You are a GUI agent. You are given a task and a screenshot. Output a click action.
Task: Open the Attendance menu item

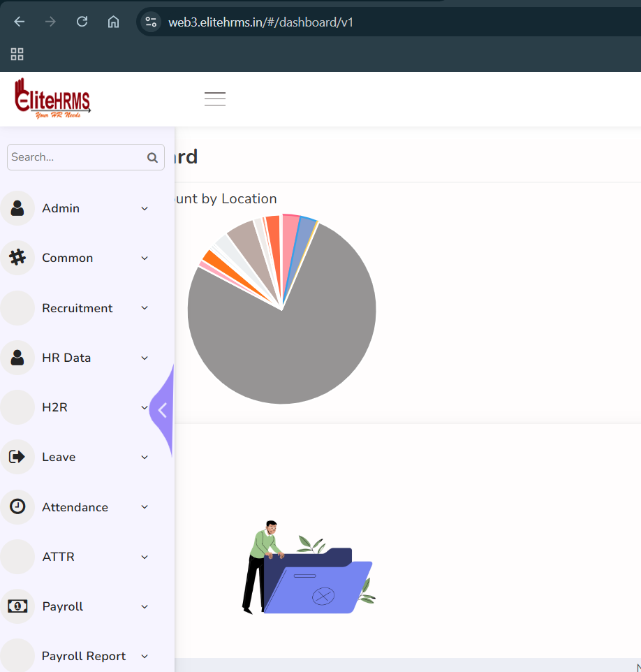75,507
